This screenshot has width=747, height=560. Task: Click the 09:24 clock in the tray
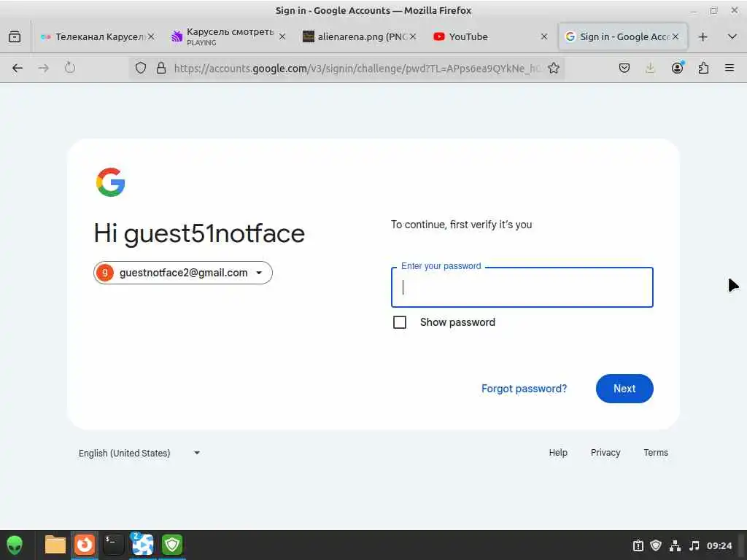click(x=719, y=545)
